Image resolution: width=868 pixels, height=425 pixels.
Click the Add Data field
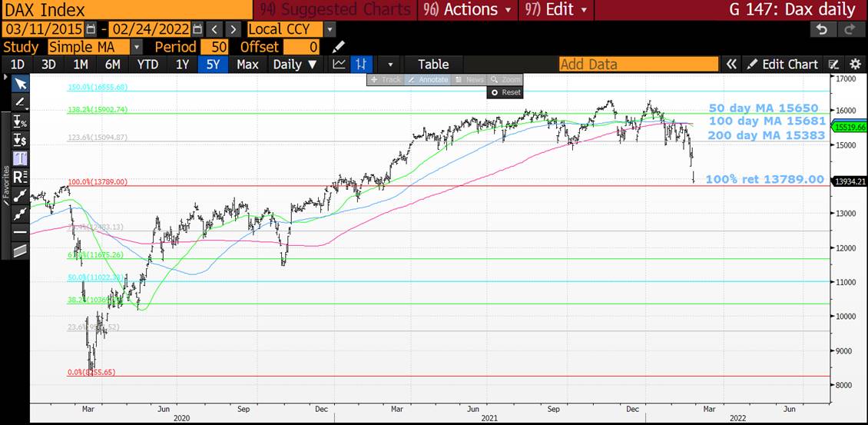pyautogui.click(x=638, y=65)
